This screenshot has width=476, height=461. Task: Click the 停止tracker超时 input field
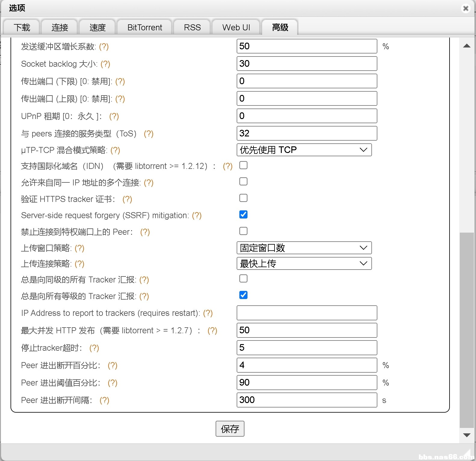(307, 348)
